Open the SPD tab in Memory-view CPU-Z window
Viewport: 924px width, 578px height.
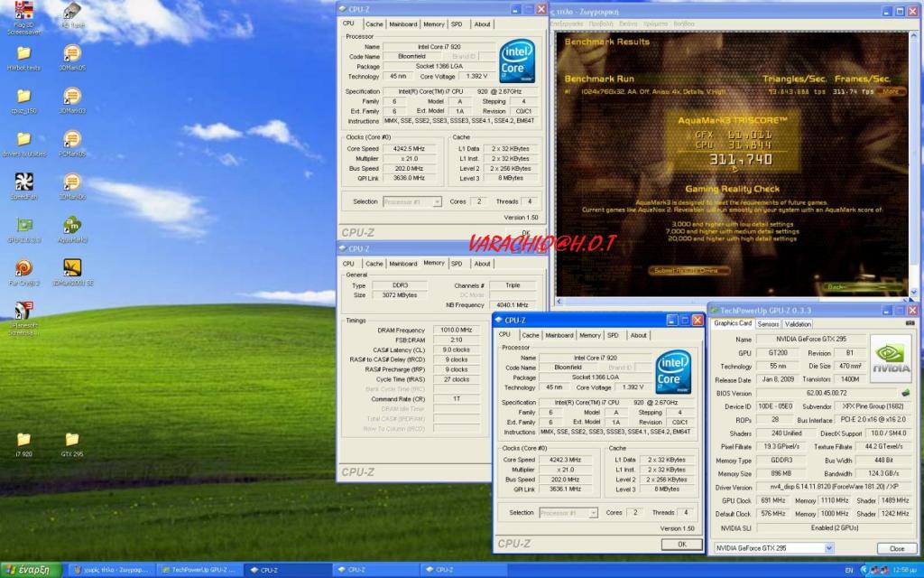[457, 264]
